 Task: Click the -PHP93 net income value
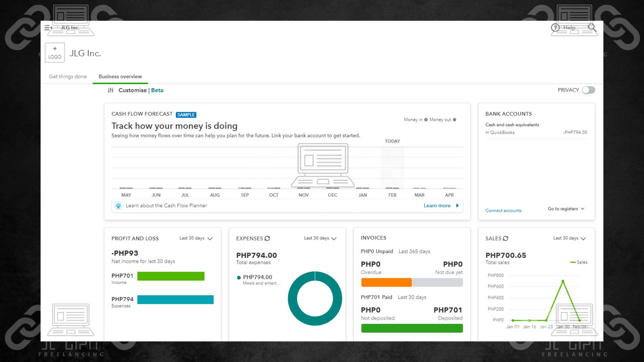pyautogui.click(x=125, y=253)
